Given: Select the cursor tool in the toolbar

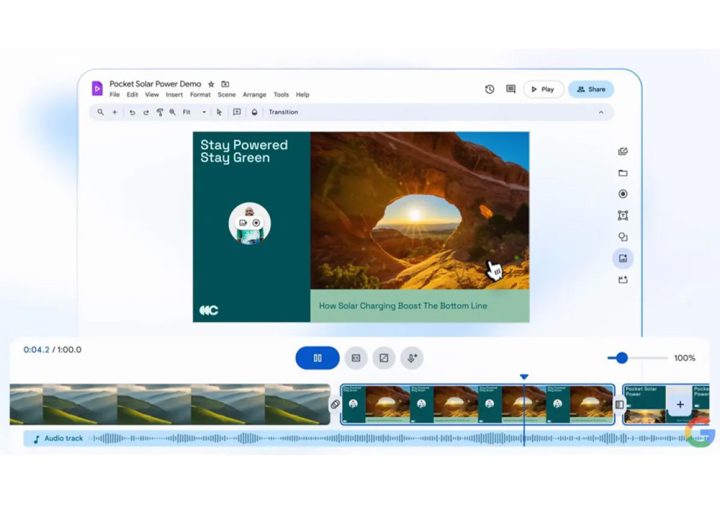Looking at the screenshot, I should click(219, 112).
